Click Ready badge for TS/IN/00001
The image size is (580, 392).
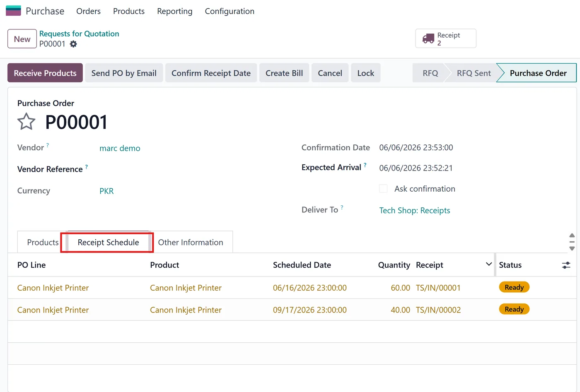tap(514, 287)
